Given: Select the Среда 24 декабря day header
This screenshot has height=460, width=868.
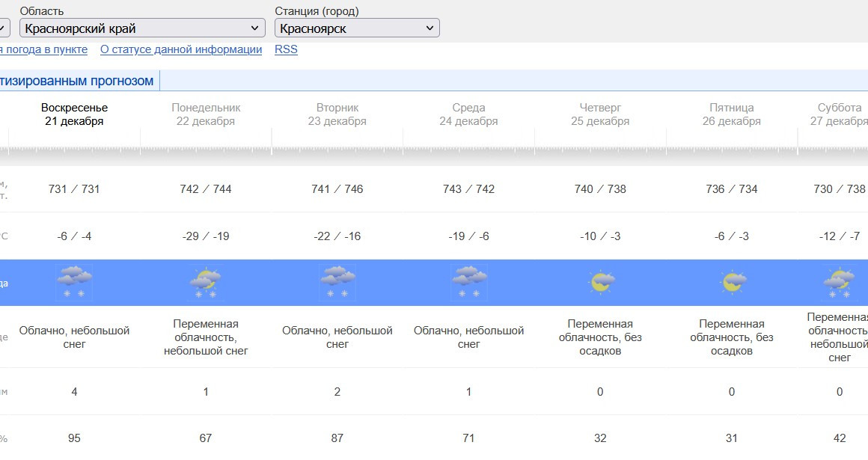Looking at the screenshot, I should pyautogui.click(x=469, y=114).
